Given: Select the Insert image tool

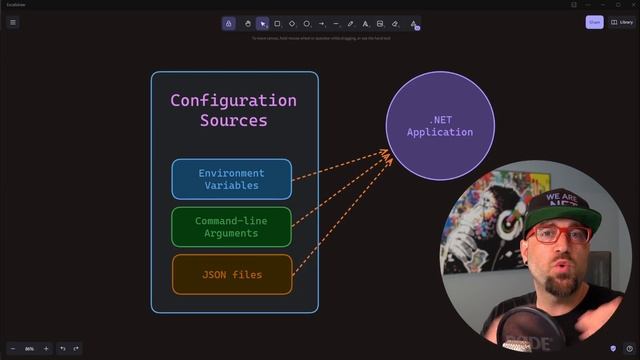Looking at the screenshot, I should [x=380, y=24].
